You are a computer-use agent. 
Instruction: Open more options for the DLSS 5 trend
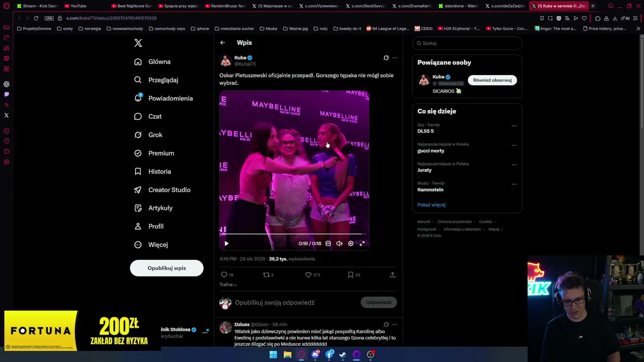pyautogui.click(x=514, y=126)
